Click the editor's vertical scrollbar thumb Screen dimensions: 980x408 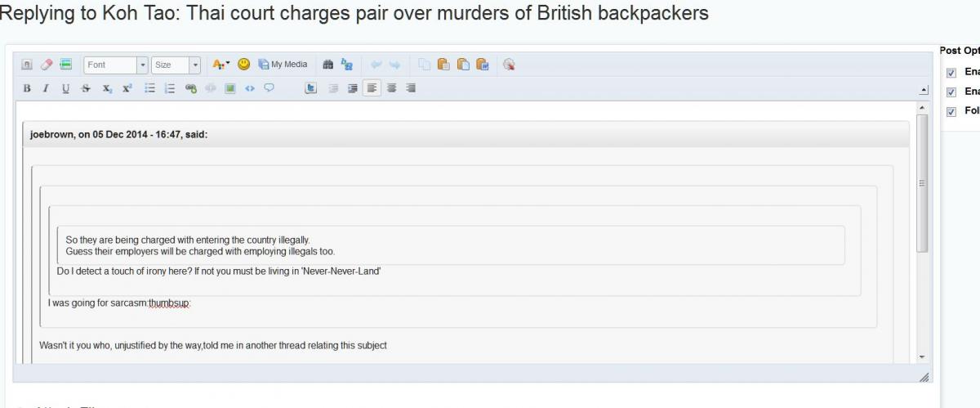[922, 183]
